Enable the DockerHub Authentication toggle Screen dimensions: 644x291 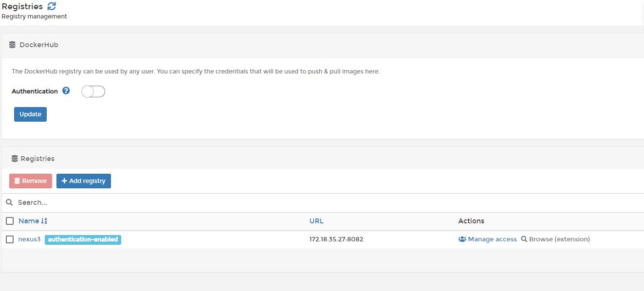(x=93, y=91)
